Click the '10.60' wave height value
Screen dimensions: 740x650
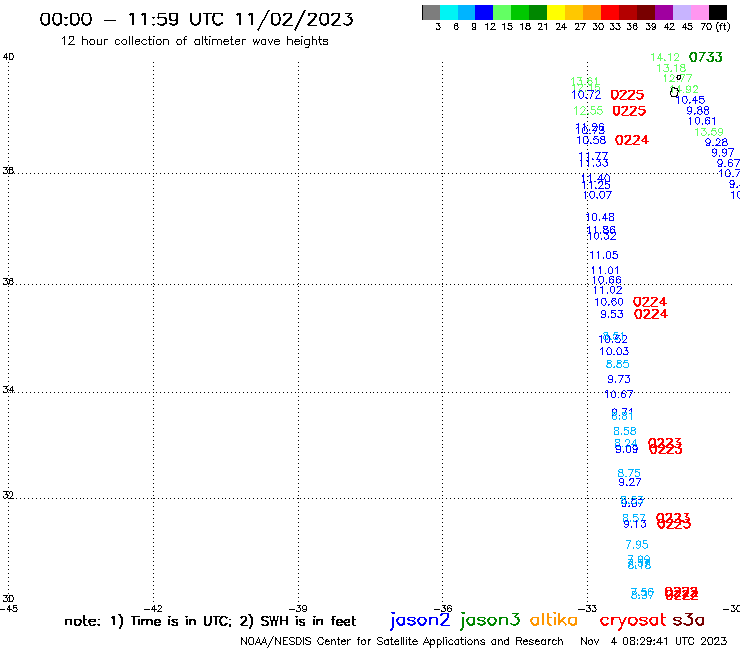coord(609,302)
